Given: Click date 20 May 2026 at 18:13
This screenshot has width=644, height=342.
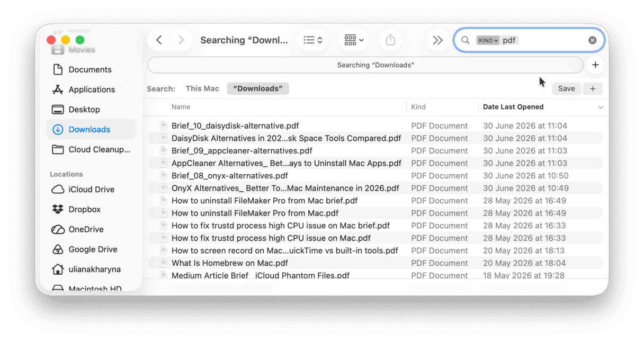Looking at the screenshot, I should coord(524,250).
